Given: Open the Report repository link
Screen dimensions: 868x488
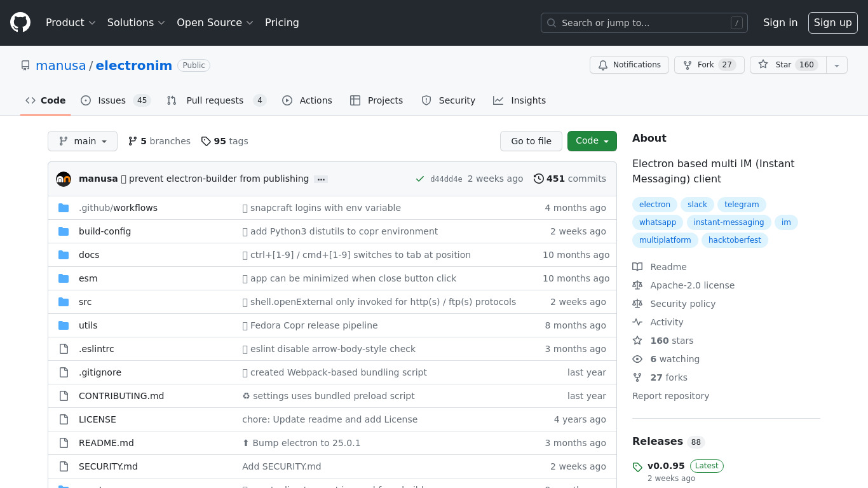Looking at the screenshot, I should click(x=670, y=396).
